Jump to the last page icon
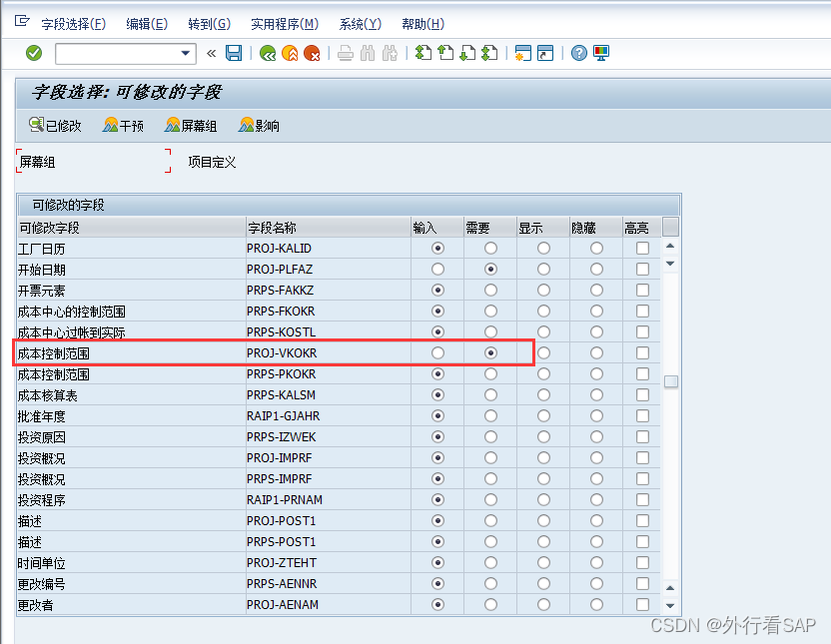The image size is (831, 644). pyautogui.click(x=489, y=53)
